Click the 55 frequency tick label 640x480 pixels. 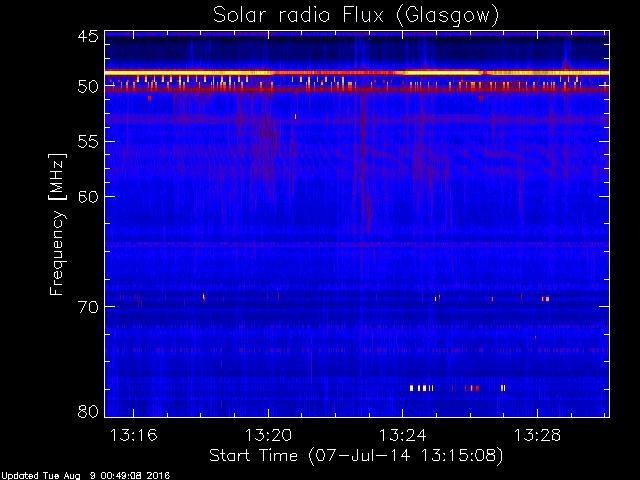tap(88, 142)
